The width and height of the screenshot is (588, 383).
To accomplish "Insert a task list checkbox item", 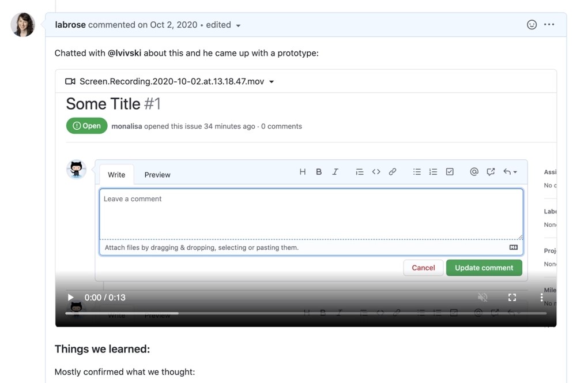I will pyautogui.click(x=450, y=171).
